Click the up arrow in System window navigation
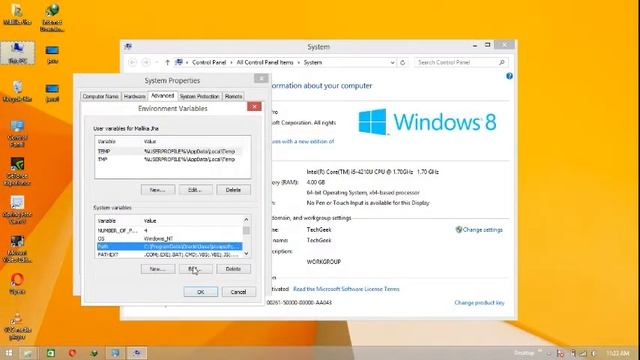 pyautogui.click(x=167, y=62)
